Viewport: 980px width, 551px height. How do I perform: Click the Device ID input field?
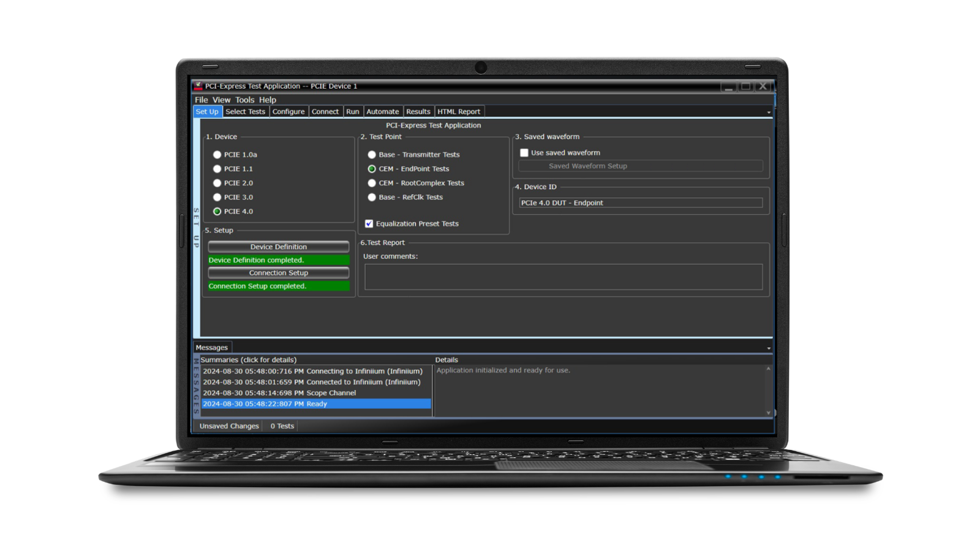pyautogui.click(x=641, y=203)
